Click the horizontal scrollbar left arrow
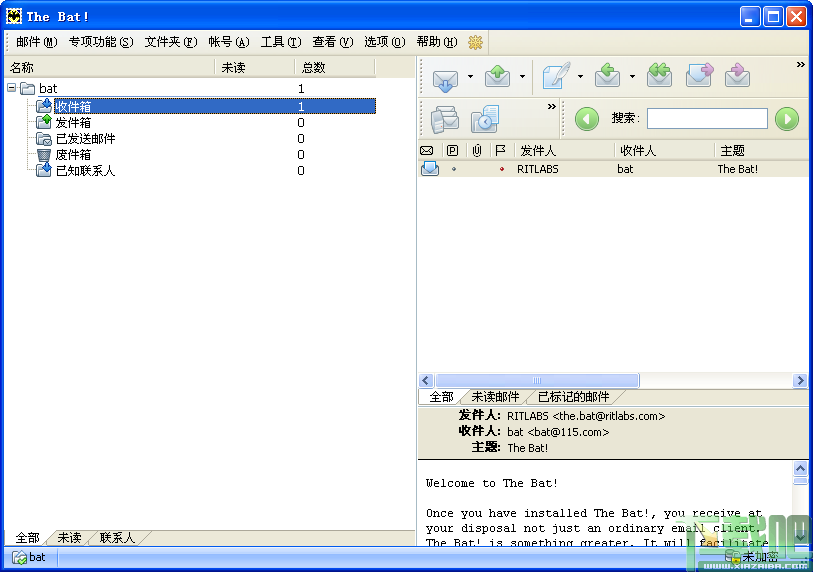The height and width of the screenshot is (572, 813). point(426,381)
